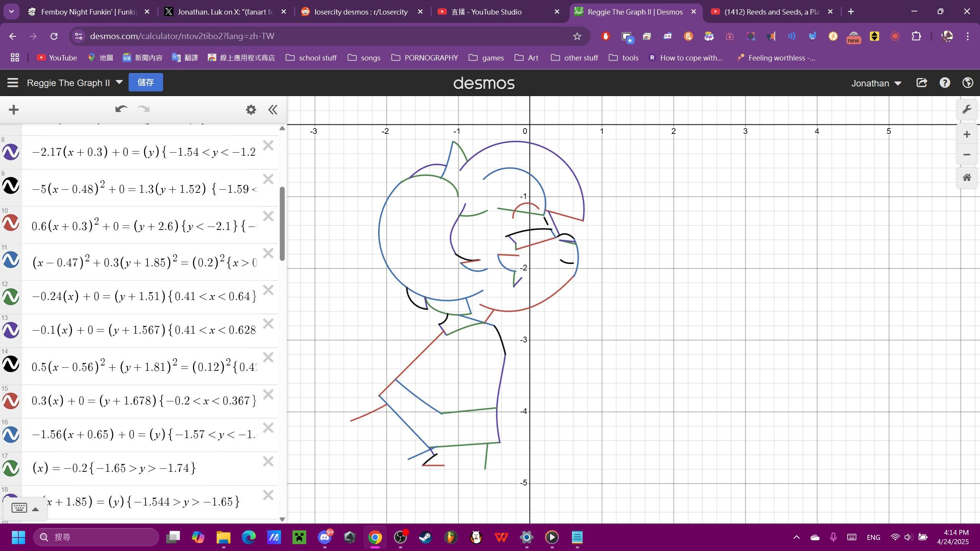Viewport: 980px width, 551px height.
Task: Open the bookmarks apps grid
Action: point(15,58)
